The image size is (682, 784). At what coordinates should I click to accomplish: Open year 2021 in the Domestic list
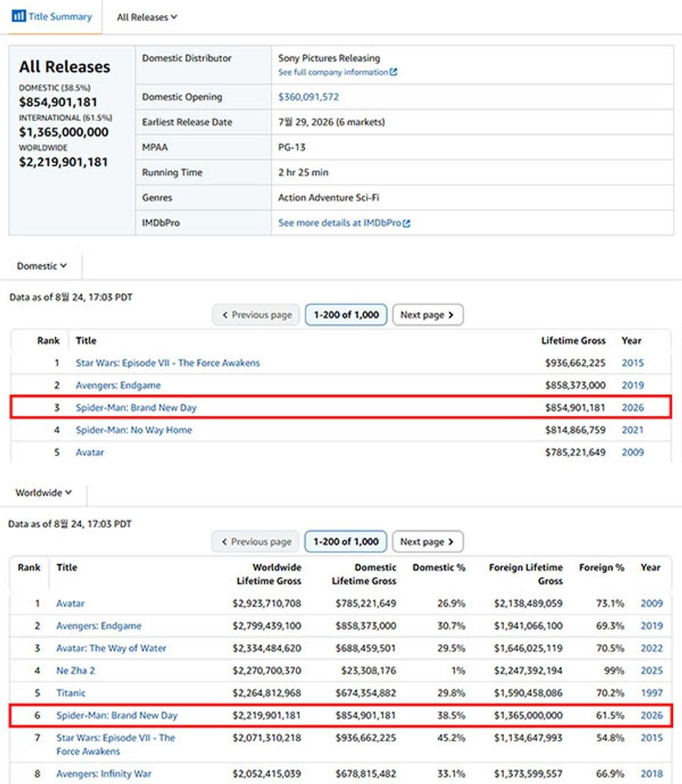click(632, 430)
